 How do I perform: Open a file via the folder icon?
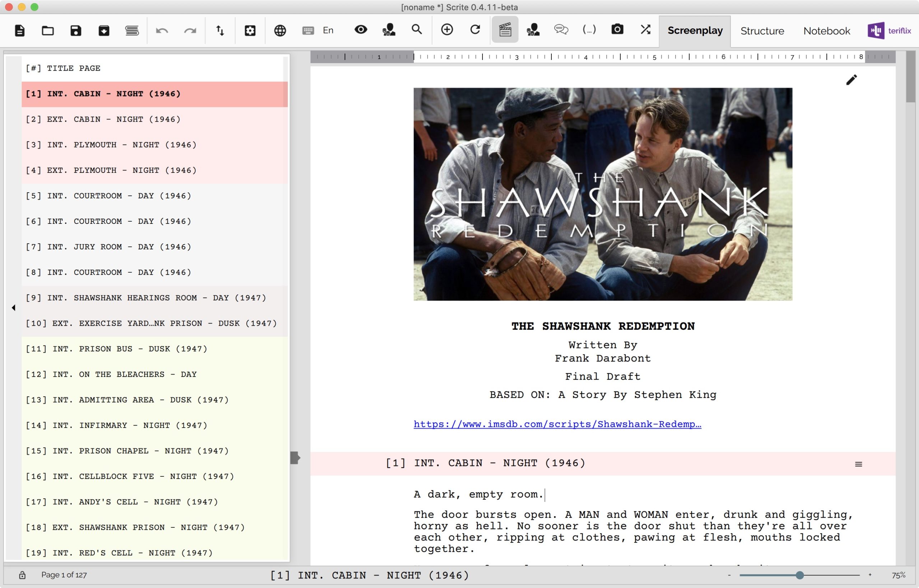click(x=48, y=30)
